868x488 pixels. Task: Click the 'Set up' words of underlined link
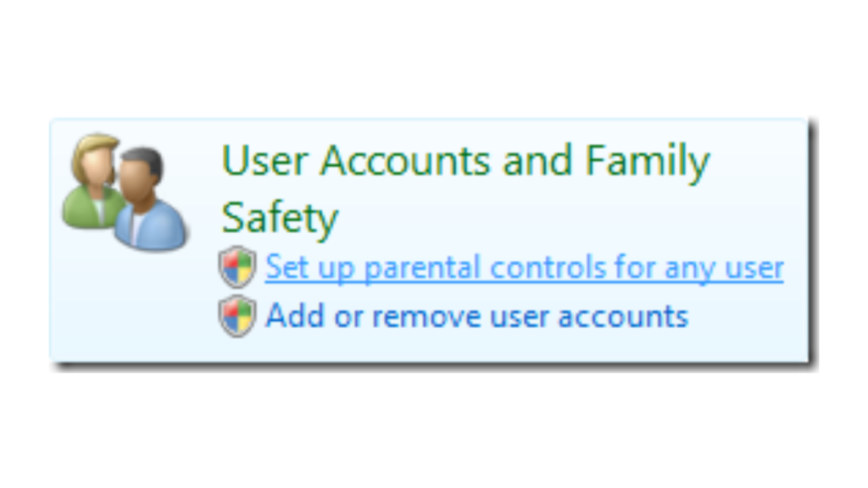click(x=309, y=269)
